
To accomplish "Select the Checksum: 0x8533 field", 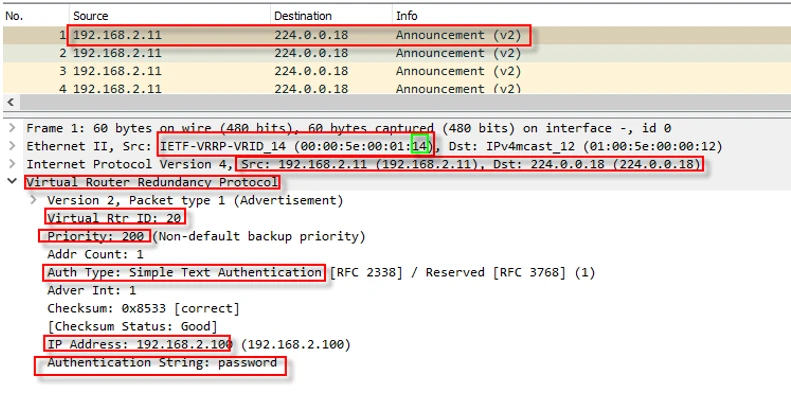I will 143,308.
